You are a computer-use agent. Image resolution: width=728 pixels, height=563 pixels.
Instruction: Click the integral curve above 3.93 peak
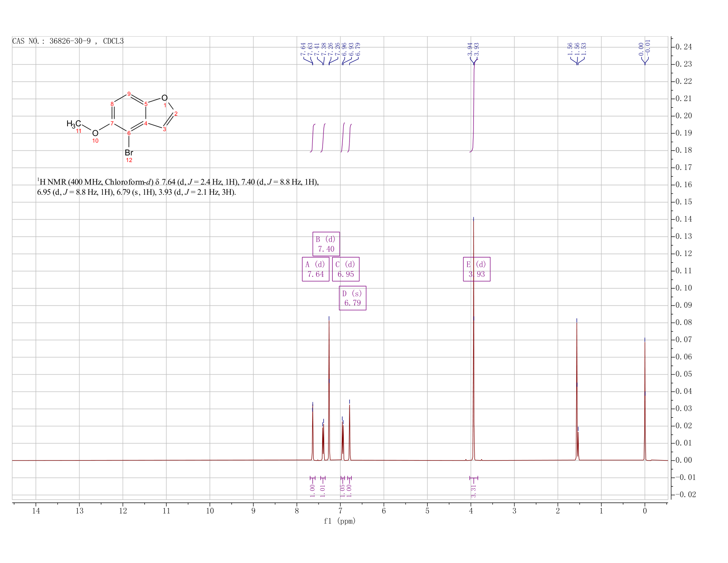click(x=473, y=106)
